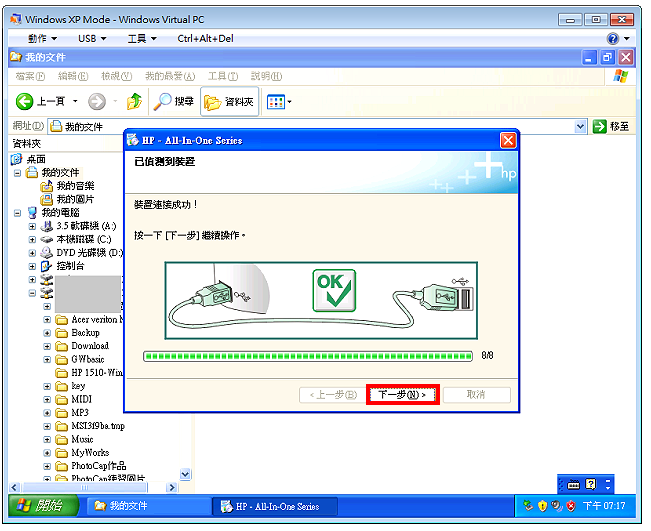651x531 pixels.
Task: Click the DVD drive icon in tree
Action: [x=46, y=253]
